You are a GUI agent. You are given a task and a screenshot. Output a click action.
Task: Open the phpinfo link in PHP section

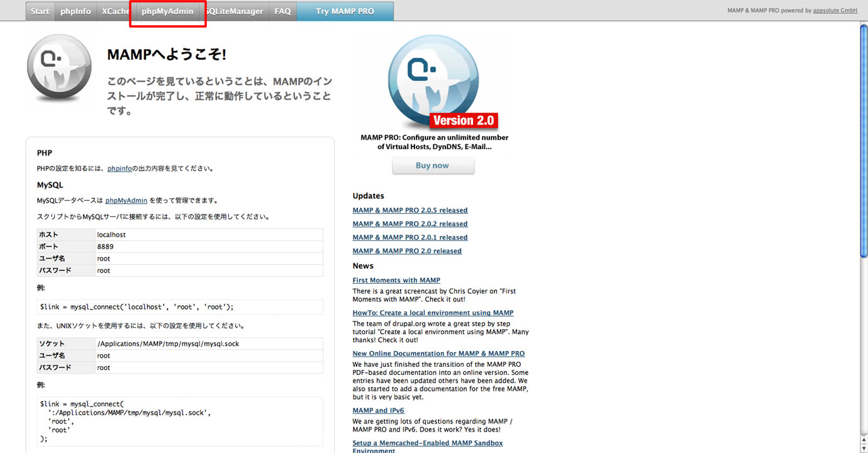(x=120, y=169)
